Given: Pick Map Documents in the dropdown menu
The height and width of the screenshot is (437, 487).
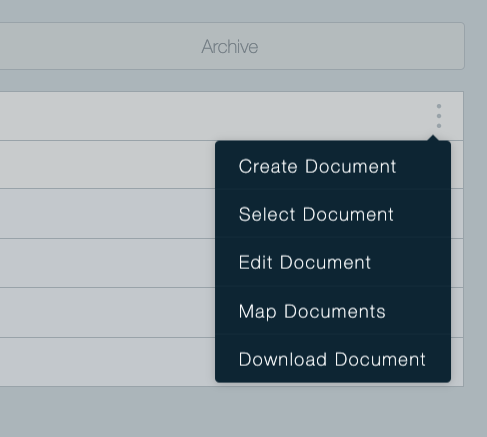Looking at the screenshot, I should (x=333, y=311).
